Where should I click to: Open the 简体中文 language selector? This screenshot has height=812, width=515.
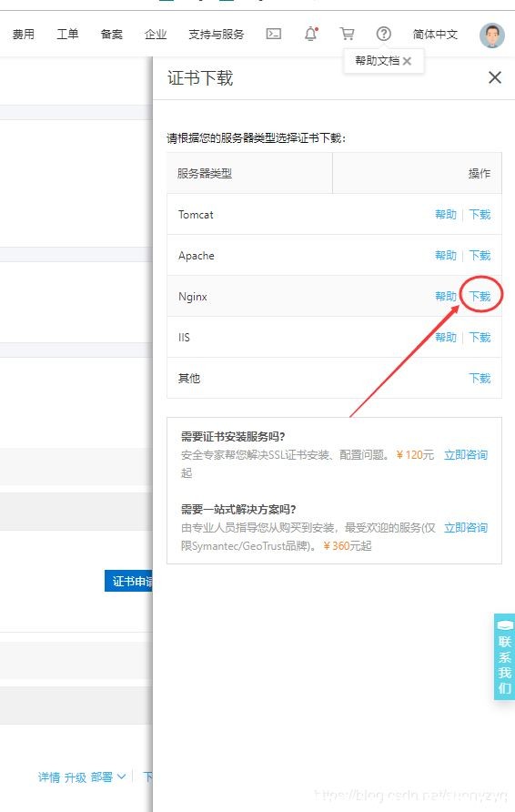pyautogui.click(x=435, y=35)
